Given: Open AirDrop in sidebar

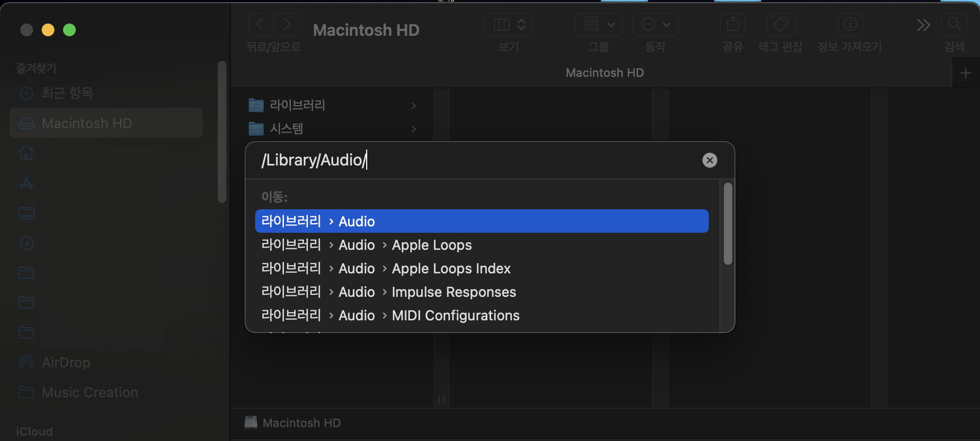Looking at the screenshot, I should pos(106,363).
